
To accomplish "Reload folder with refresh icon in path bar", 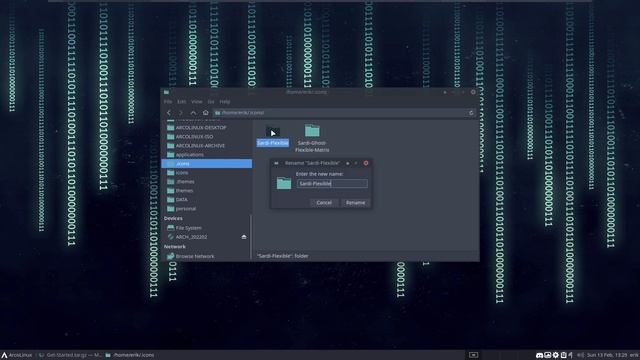I will click(471, 113).
